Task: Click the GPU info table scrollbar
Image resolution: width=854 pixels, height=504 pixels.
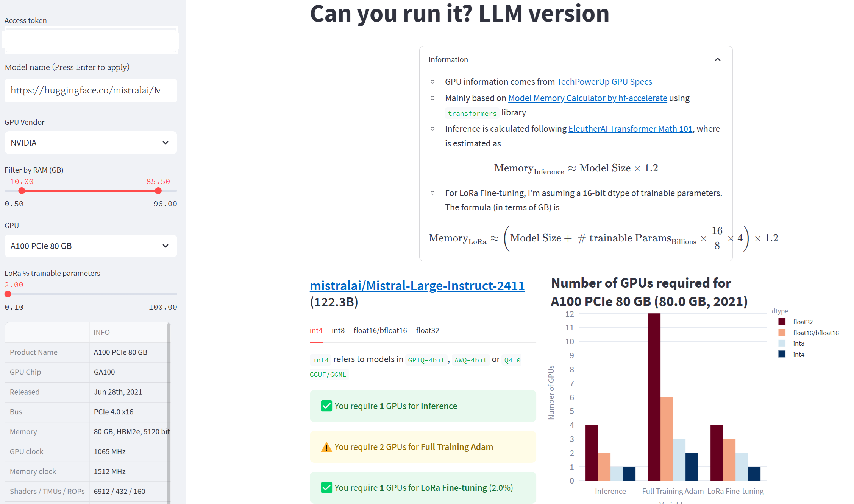Action: (169, 413)
